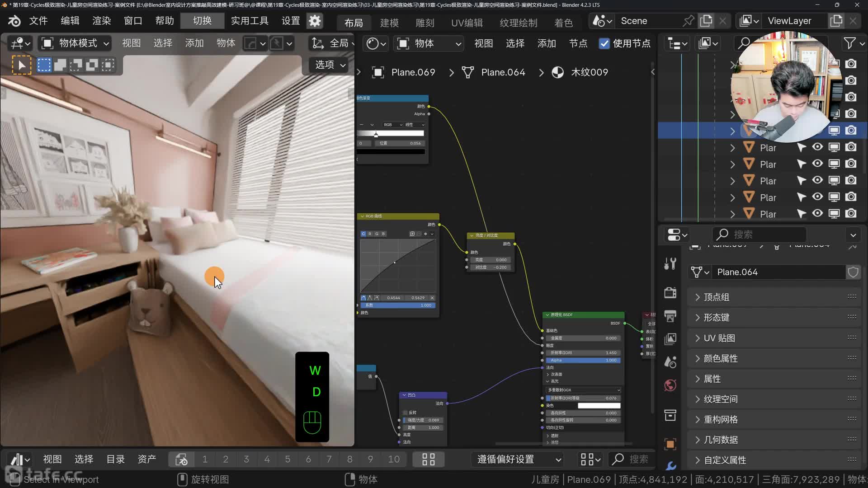This screenshot has width=868, height=488.
Task: Open the Object Mode (物体模式) dropdown
Action: tap(75, 43)
